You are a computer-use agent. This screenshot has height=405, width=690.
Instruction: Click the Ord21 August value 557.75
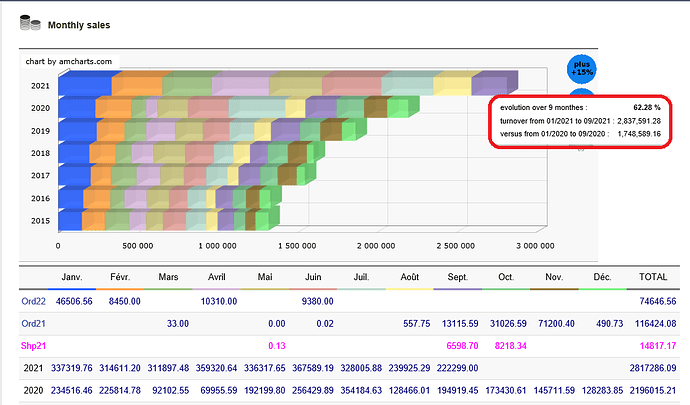tap(417, 324)
